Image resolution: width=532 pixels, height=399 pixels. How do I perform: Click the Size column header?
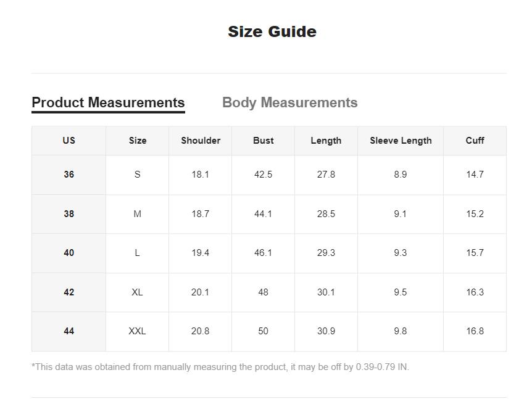point(138,141)
